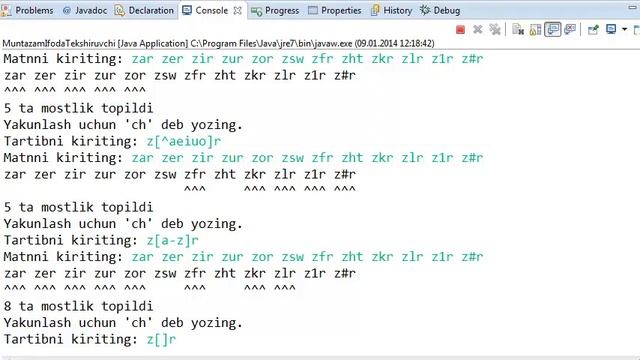Open the Declaration tab
The width and height of the screenshot is (640, 360).
pos(144,11)
